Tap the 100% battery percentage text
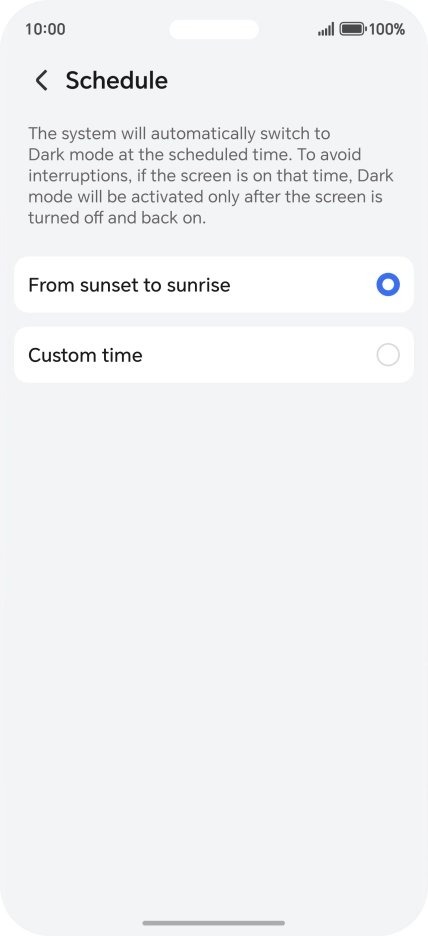 click(x=387, y=29)
